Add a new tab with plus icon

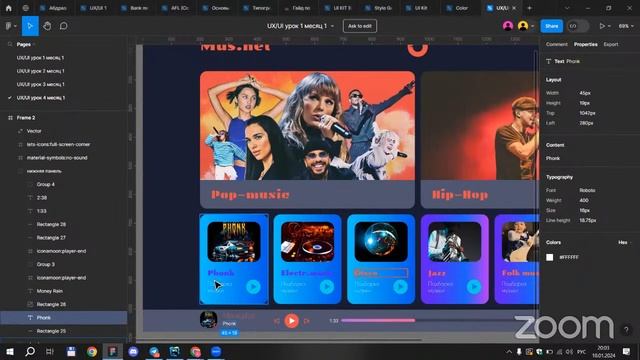click(x=529, y=8)
